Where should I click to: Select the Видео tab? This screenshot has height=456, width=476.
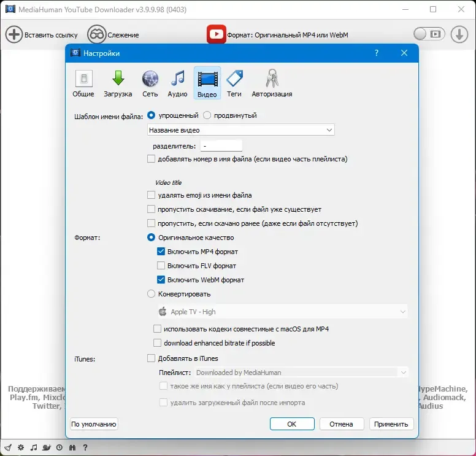[207, 83]
